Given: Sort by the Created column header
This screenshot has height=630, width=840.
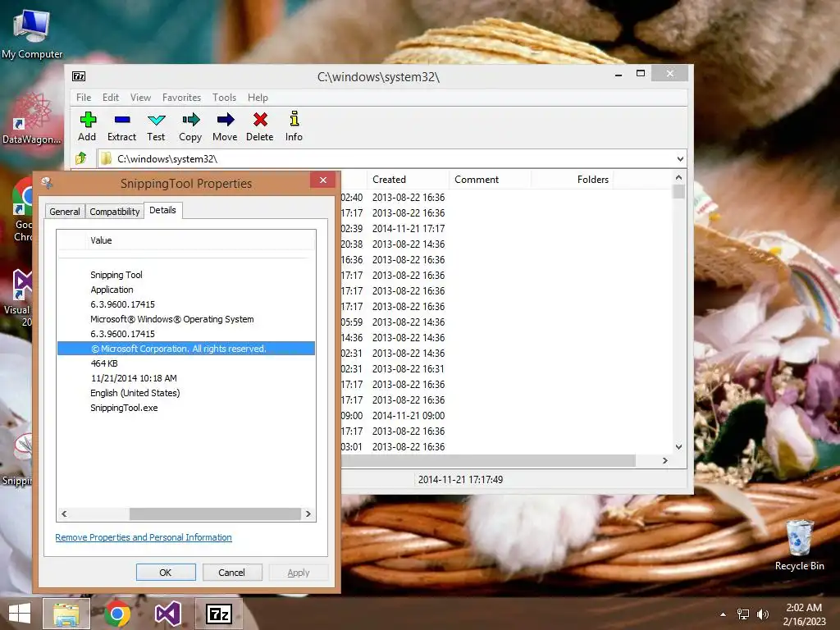Looking at the screenshot, I should 408,180.
